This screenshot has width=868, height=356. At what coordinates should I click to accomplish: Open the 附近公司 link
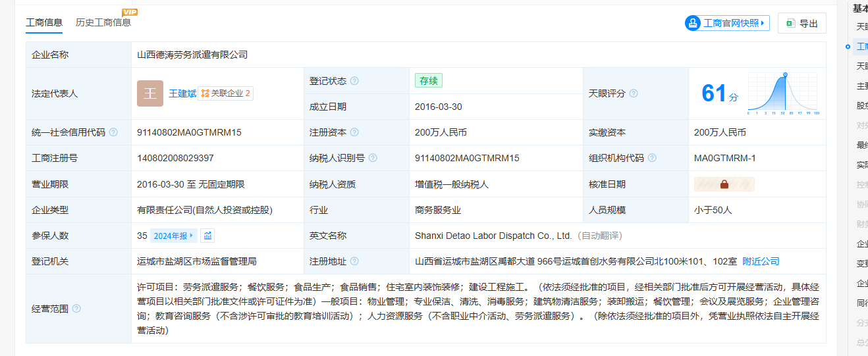tap(761, 261)
